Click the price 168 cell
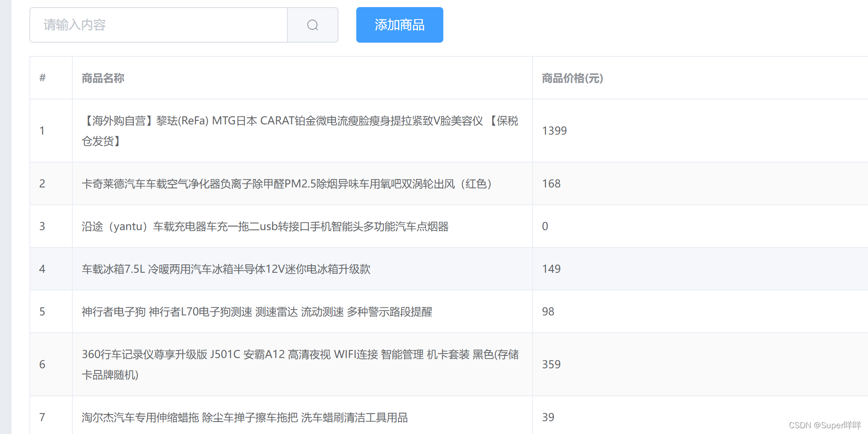The image size is (868, 434). point(551,183)
